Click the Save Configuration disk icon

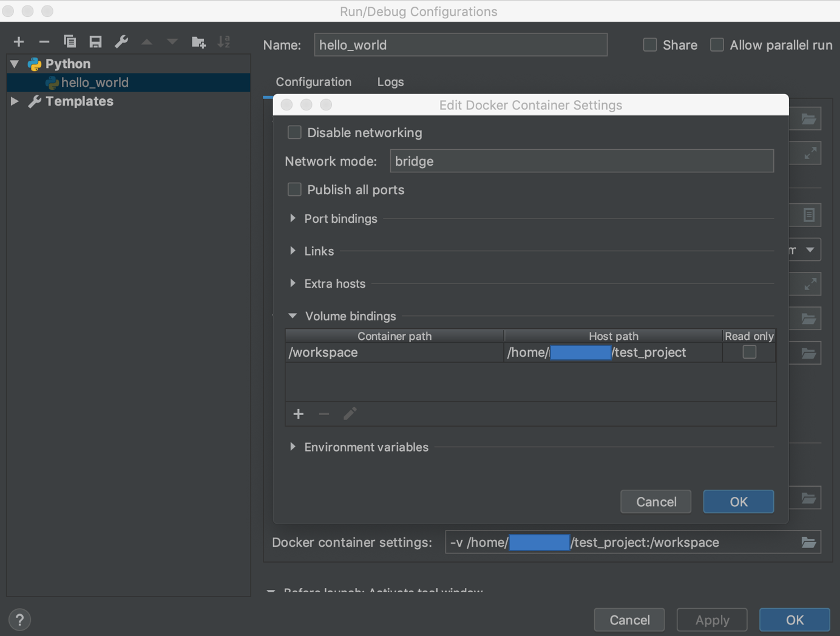95,42
